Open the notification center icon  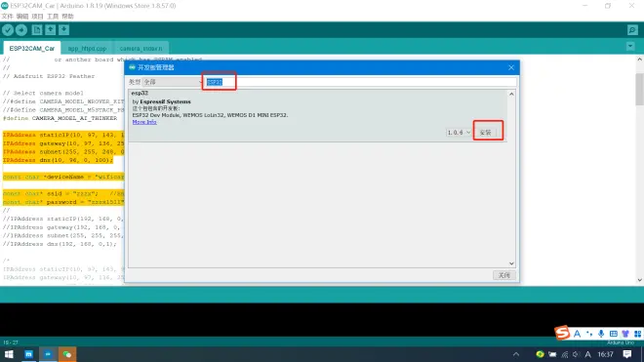click(x=627, y=354)
